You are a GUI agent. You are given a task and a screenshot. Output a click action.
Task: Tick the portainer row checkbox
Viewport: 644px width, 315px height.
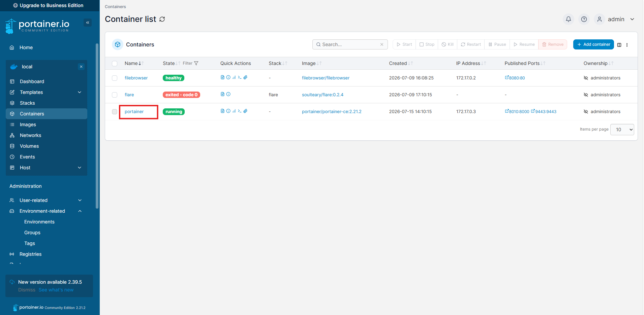(x=115, y=112)
